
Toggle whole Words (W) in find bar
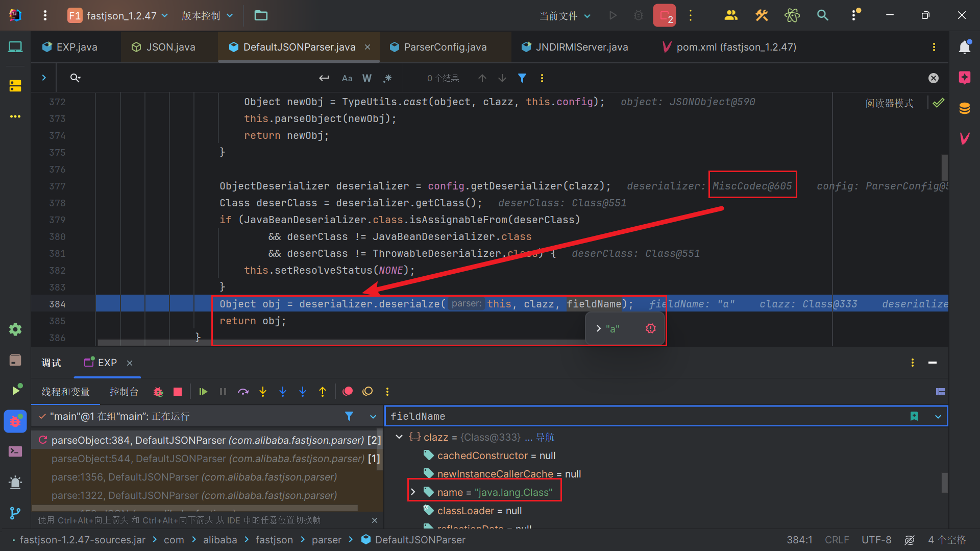tap(367, 78)
